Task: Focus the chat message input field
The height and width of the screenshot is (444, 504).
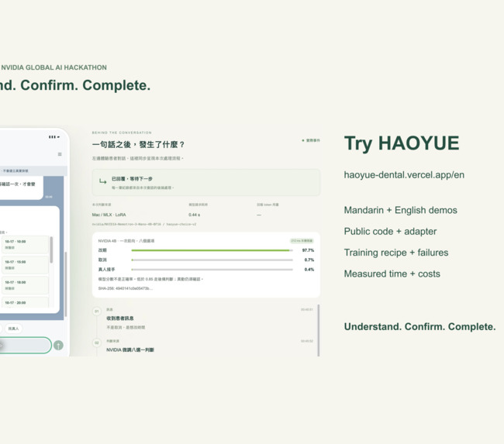Action: (x=25, y=345)
